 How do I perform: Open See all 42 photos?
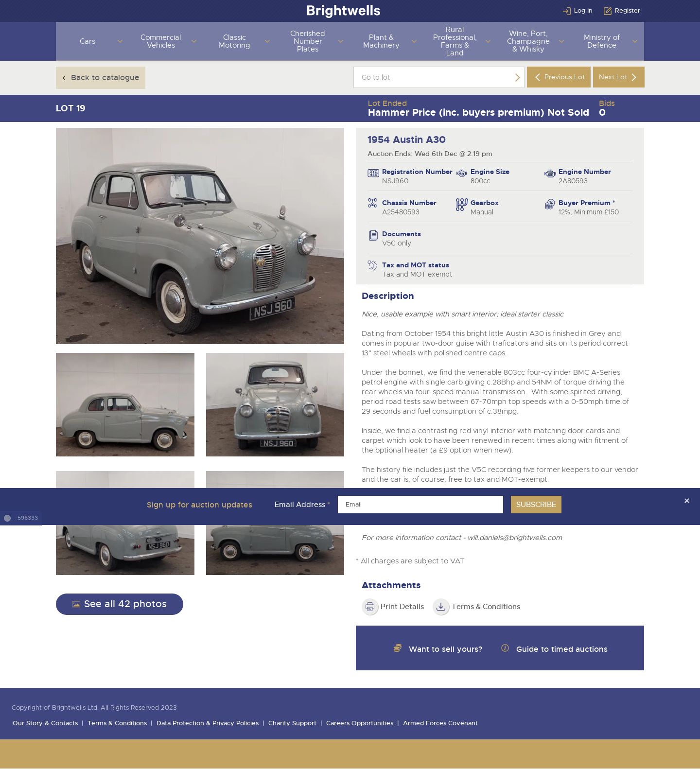[x=120, y=604]
